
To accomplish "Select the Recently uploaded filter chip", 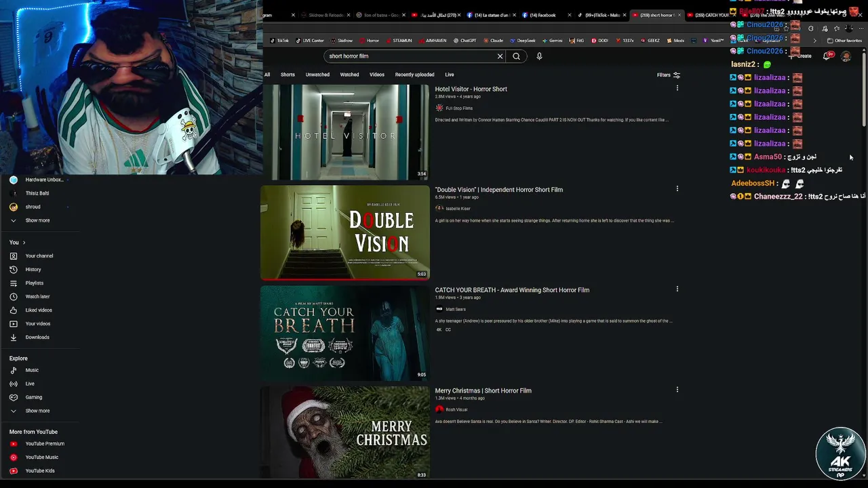I will (x=414, y=75).
